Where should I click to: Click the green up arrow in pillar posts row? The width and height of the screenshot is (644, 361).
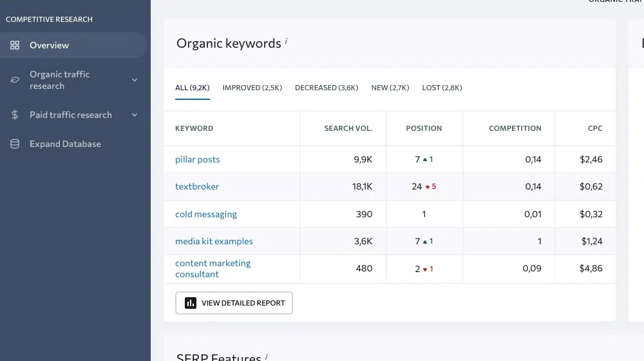click(425, 159)
